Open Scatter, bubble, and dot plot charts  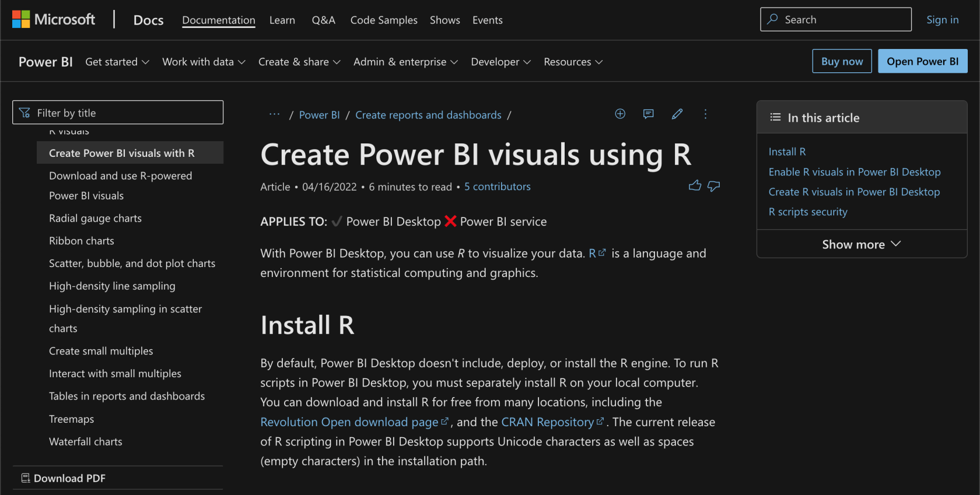tap(132, 264)
